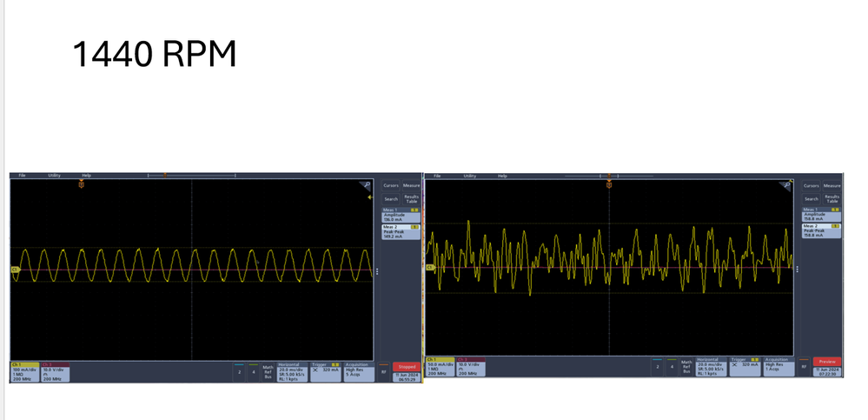The height and width of the screenshot is (420, 868).
Task: Open Trigger 320 mA badge on left oscilloscope
Action: 326,372
